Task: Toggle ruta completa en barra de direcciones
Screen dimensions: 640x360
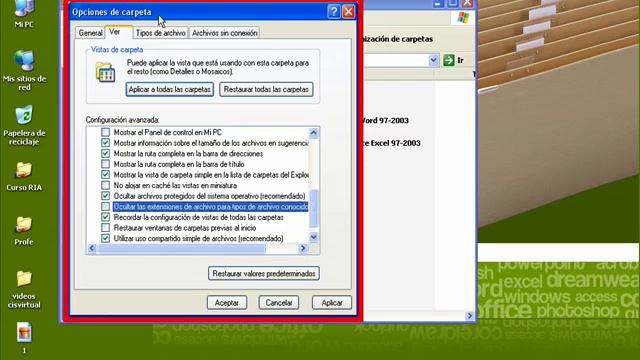Action: pos(105,153)
